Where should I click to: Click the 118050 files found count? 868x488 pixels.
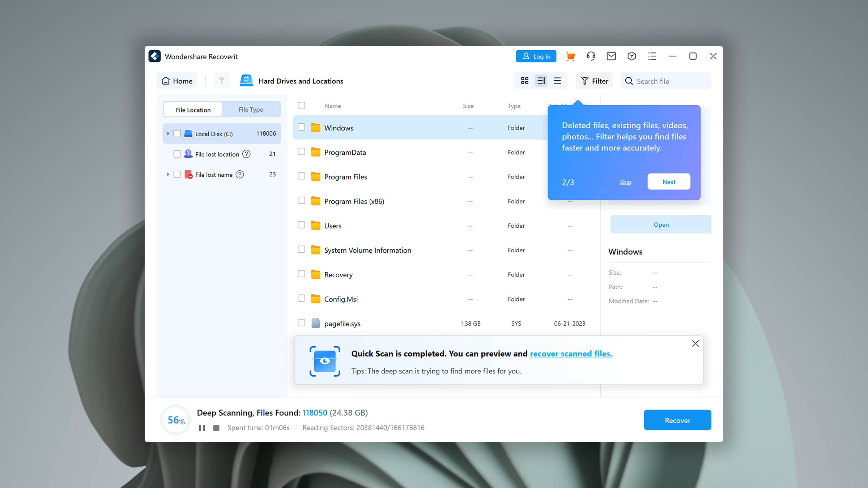point(315,413)
